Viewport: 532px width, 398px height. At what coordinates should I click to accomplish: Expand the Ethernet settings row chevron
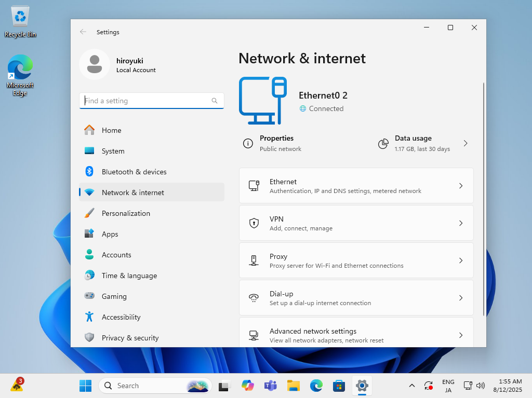(x=460, y=186)
